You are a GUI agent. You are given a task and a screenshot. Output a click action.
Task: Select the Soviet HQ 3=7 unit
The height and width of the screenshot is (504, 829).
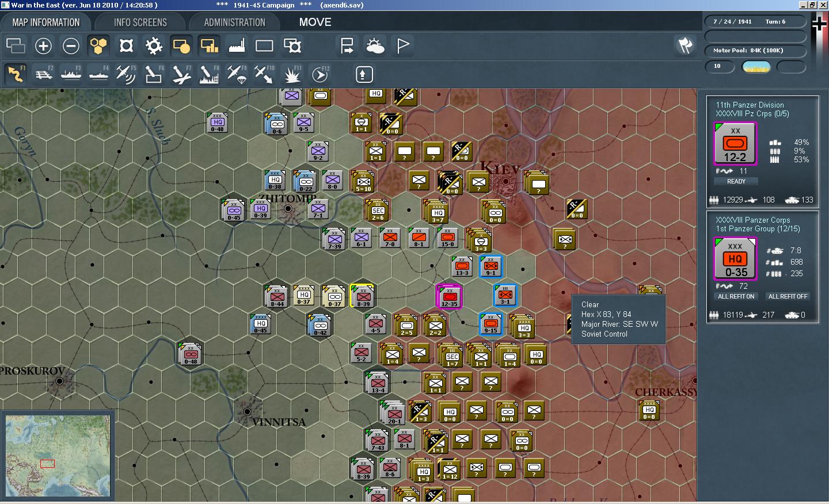437,212
